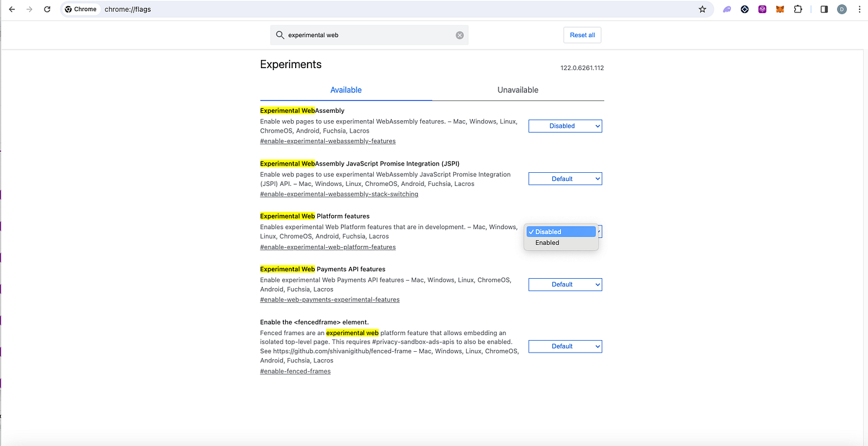Open #enable-experimental-web-platform-features link
This screenshot has height=446, width=868.
[x=328, y=247]
